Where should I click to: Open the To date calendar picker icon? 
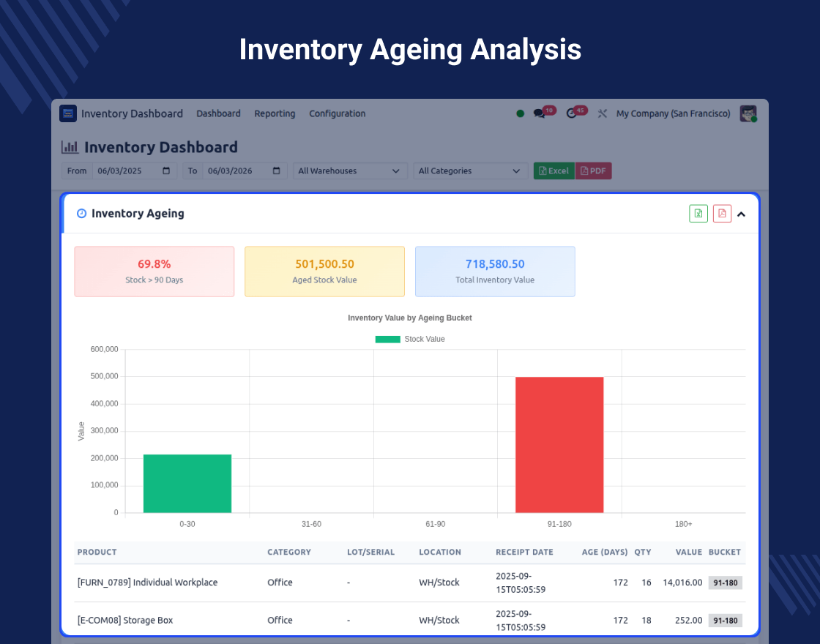pyautogui.click(x=277, y=171)
